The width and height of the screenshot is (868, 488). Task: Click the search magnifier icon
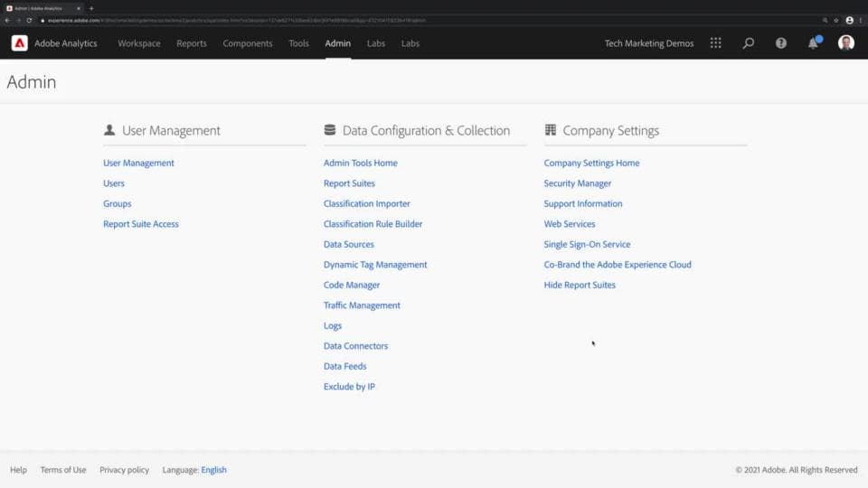749,43
